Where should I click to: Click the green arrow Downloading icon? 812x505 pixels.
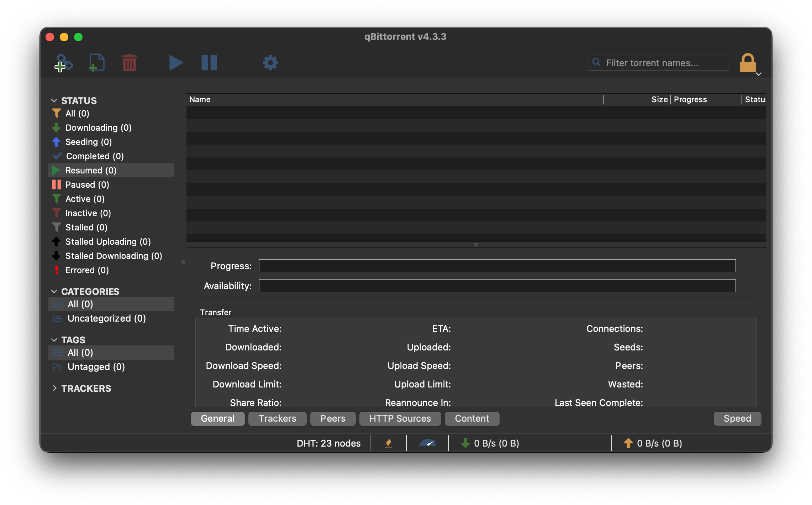pos(56,127)
